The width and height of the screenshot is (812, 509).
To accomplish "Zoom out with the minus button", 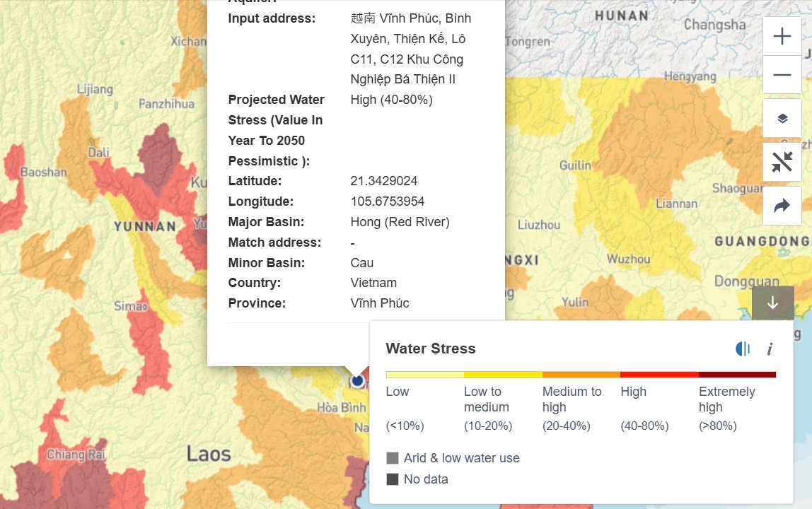I will pyautogui.click(x=782, y=75).
